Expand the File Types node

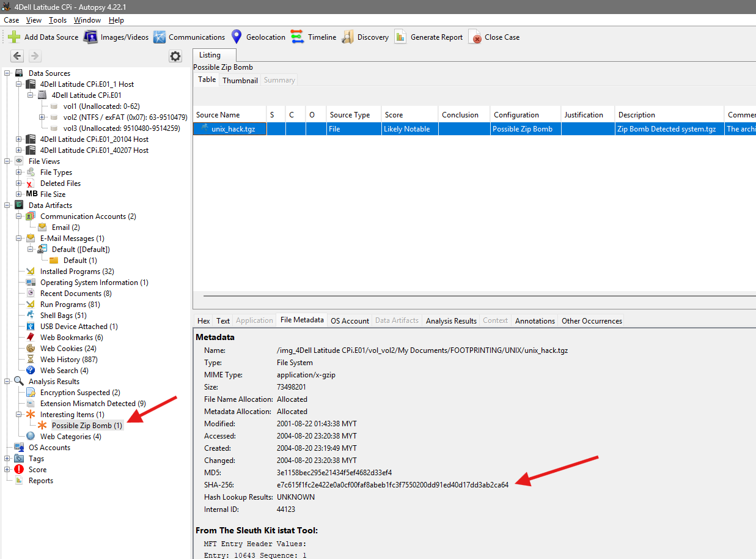pos(19,172)
